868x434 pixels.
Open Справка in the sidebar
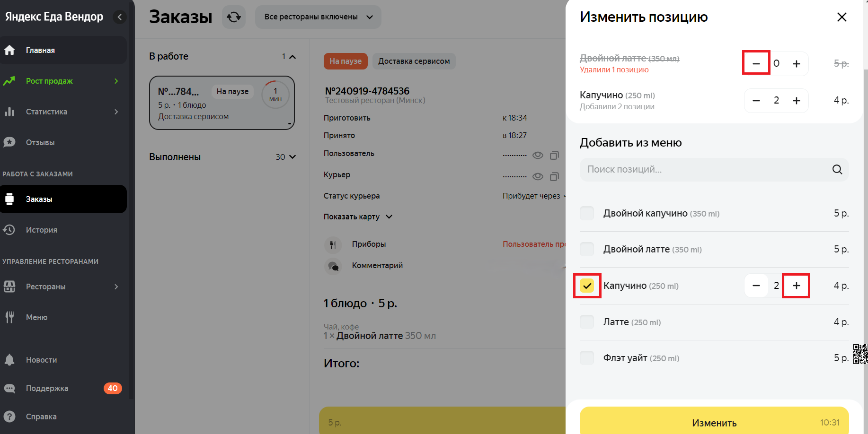tap(63, 417)
